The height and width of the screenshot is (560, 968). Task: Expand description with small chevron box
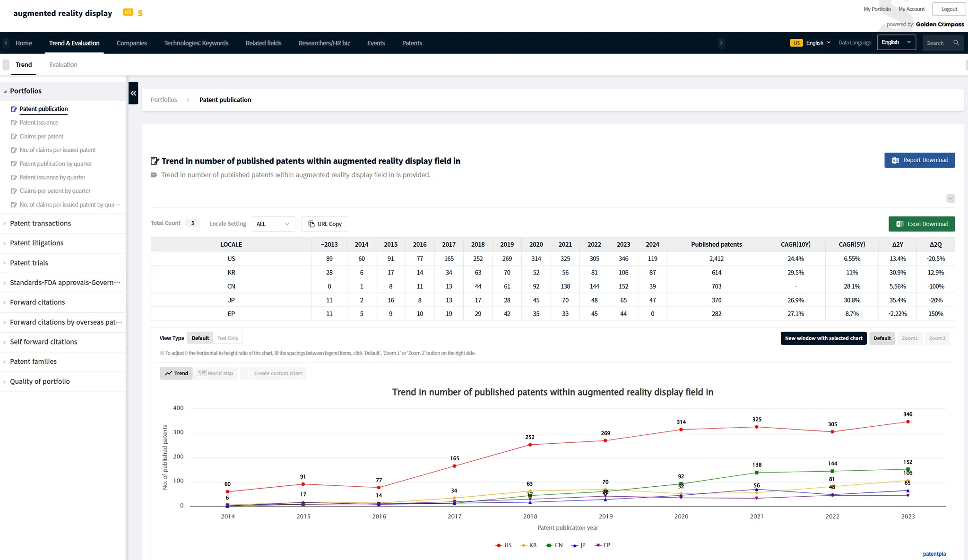(x=951, y=198)
